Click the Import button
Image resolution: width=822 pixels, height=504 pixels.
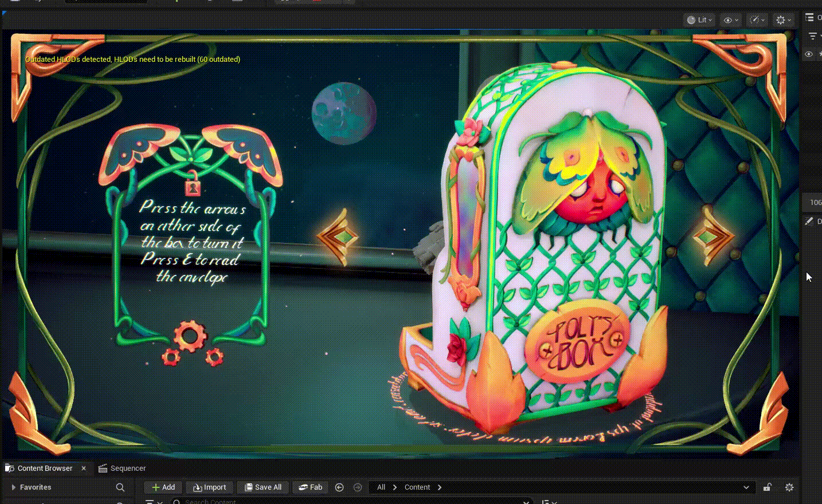pos(210,487)
